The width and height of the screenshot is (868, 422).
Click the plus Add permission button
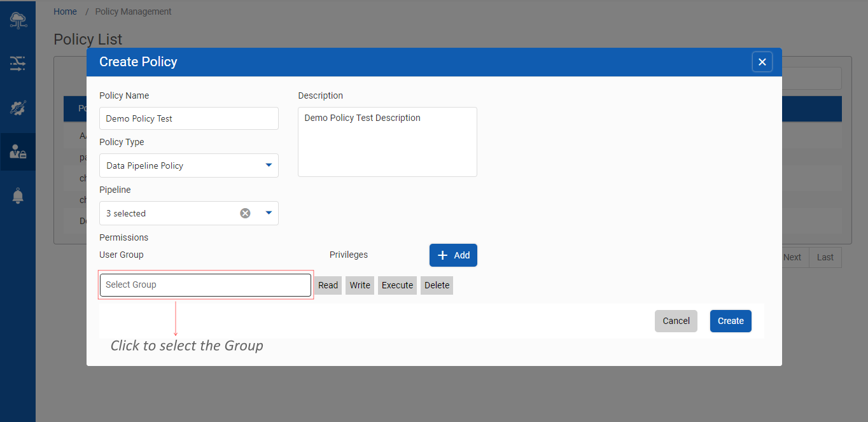coord(453,255)
